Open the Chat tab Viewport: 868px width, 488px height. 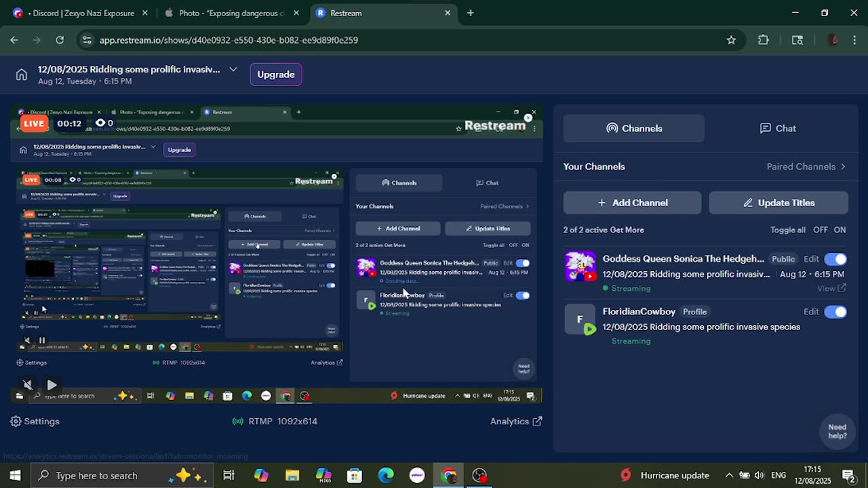tap(778, 128)
